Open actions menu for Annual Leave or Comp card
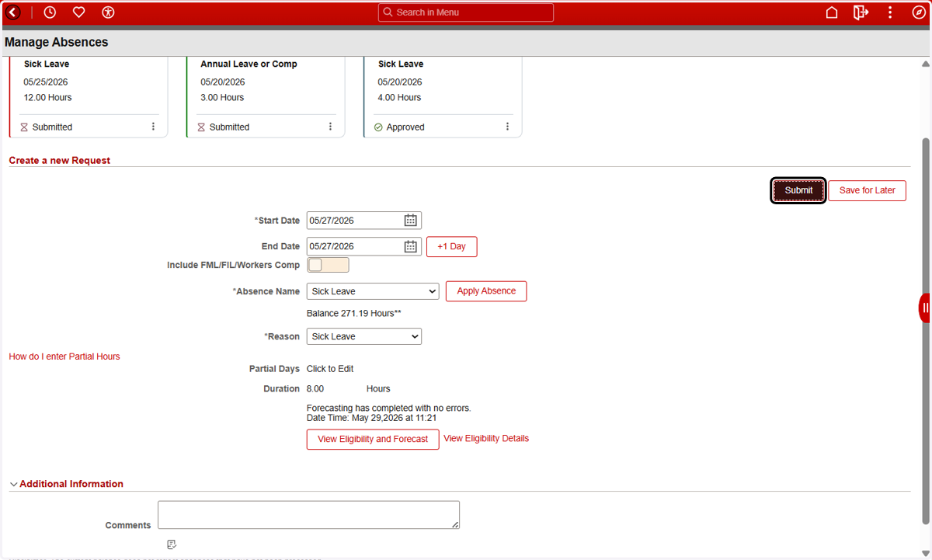The image size is (932, 560). coord(330,127)
